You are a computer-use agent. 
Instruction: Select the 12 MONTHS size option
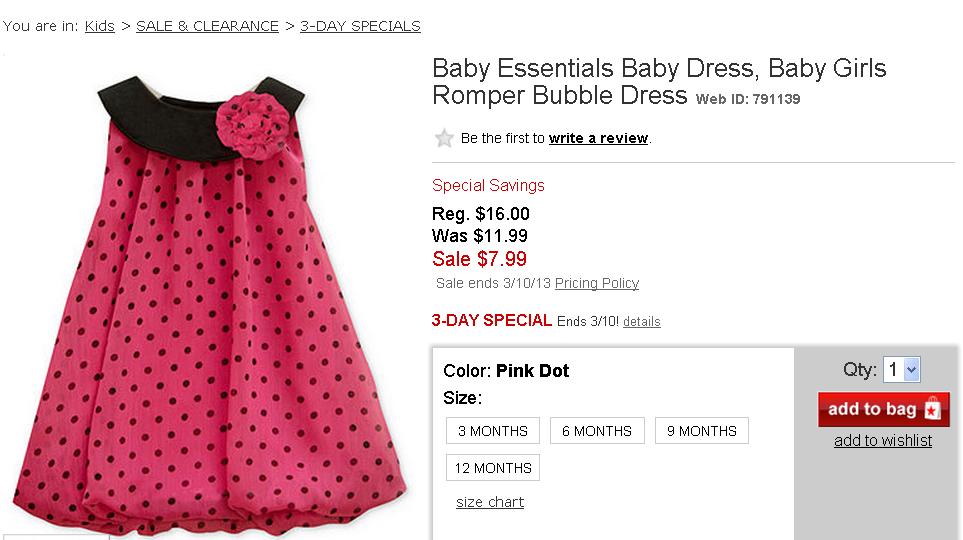pyautogui.click(x=493, y=467)
